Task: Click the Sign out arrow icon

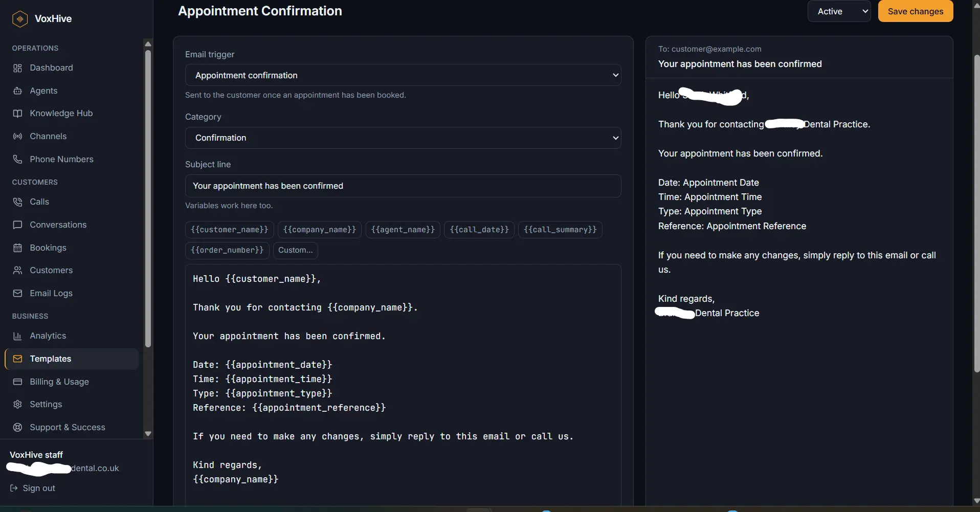Action: (x=14, y=488)
